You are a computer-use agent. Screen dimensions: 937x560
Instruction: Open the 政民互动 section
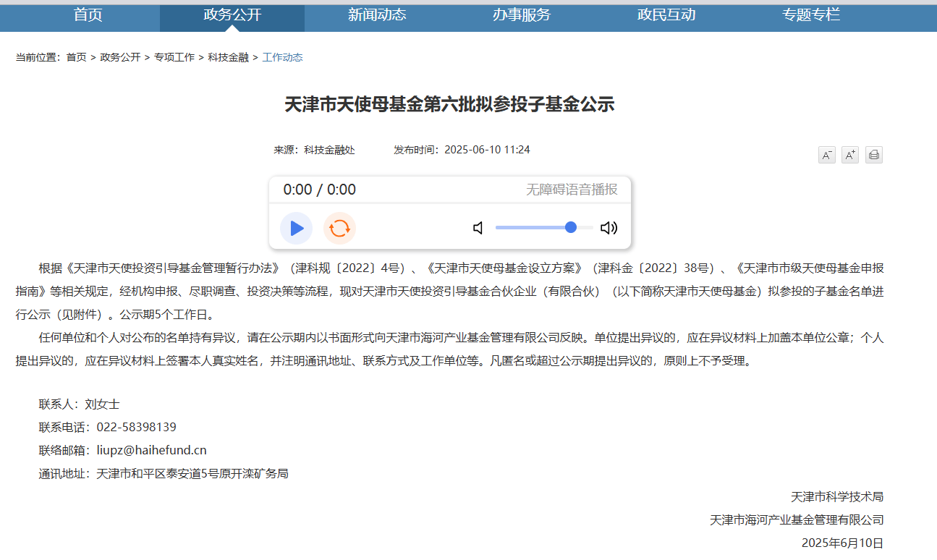666,15
